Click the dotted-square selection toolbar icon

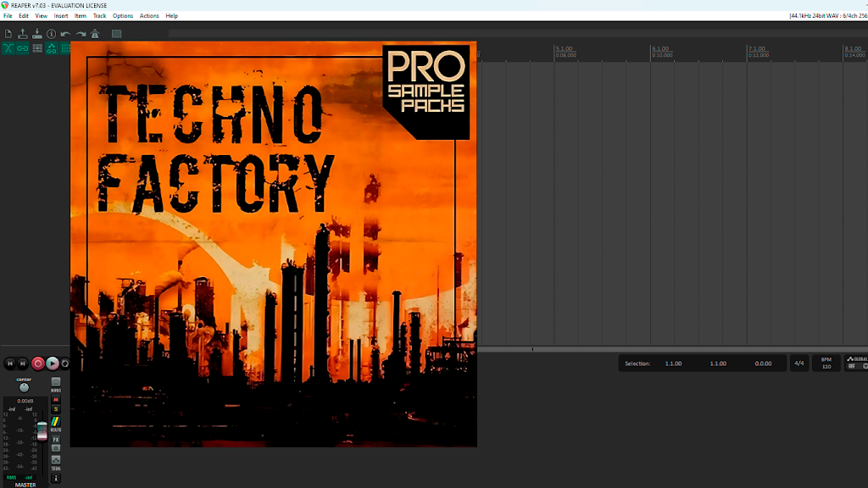(x=116, y=34)
